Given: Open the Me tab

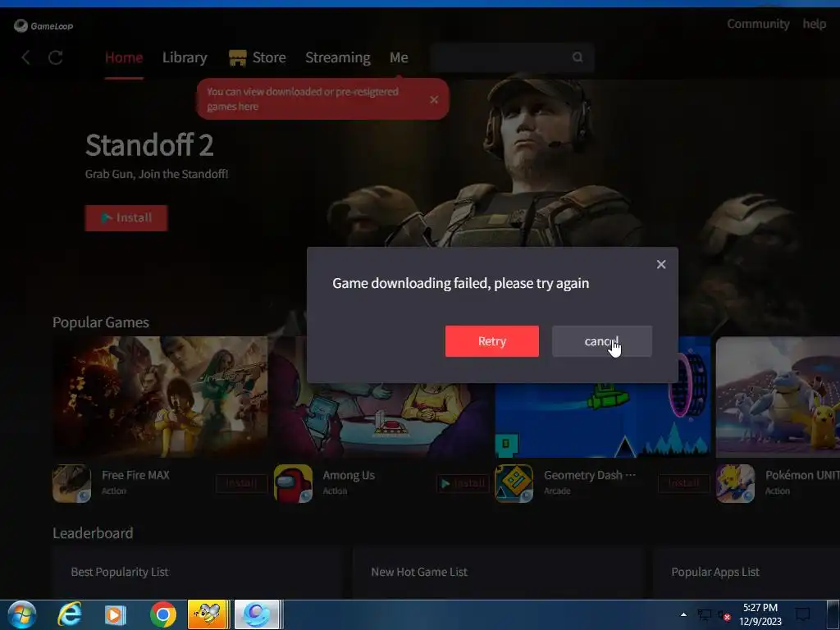Looking at the screenshot, I should coord(399,57).
